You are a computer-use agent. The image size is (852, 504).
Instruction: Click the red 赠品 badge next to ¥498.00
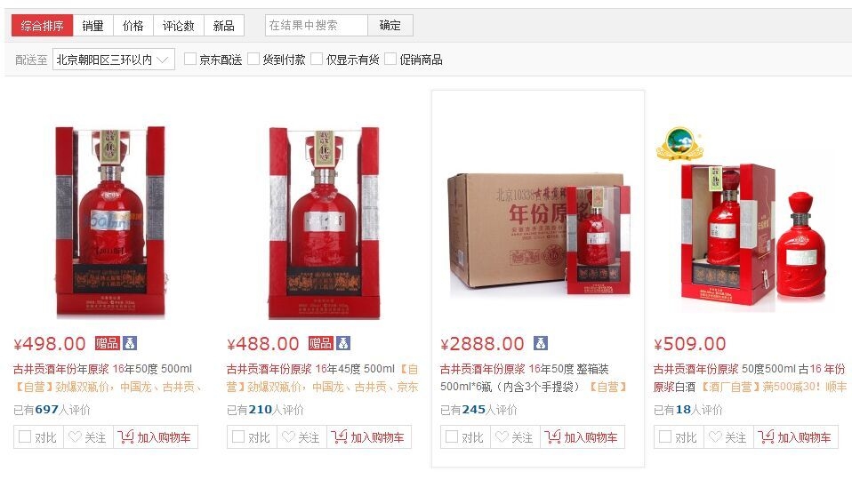click(x=107, y=343)
